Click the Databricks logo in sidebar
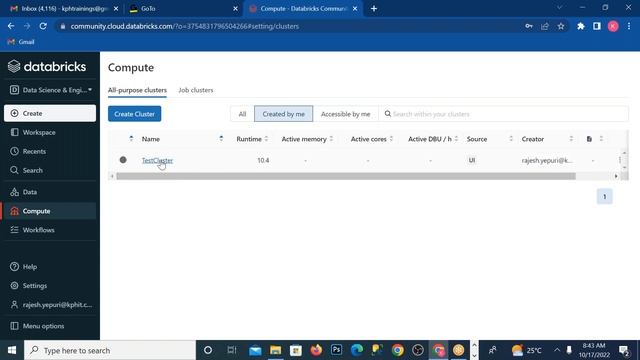Viewport: 640px width, 360px height. pyautogui.click(x=47, y=66)
